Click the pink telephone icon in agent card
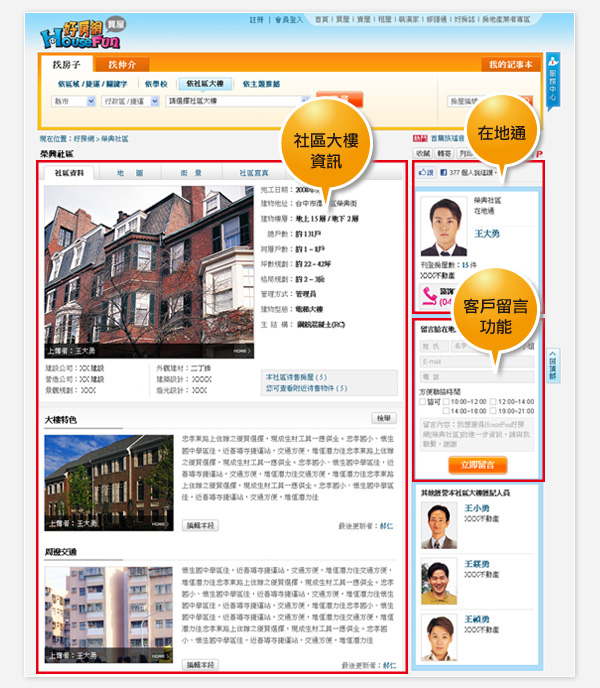 tap(429, 296)
